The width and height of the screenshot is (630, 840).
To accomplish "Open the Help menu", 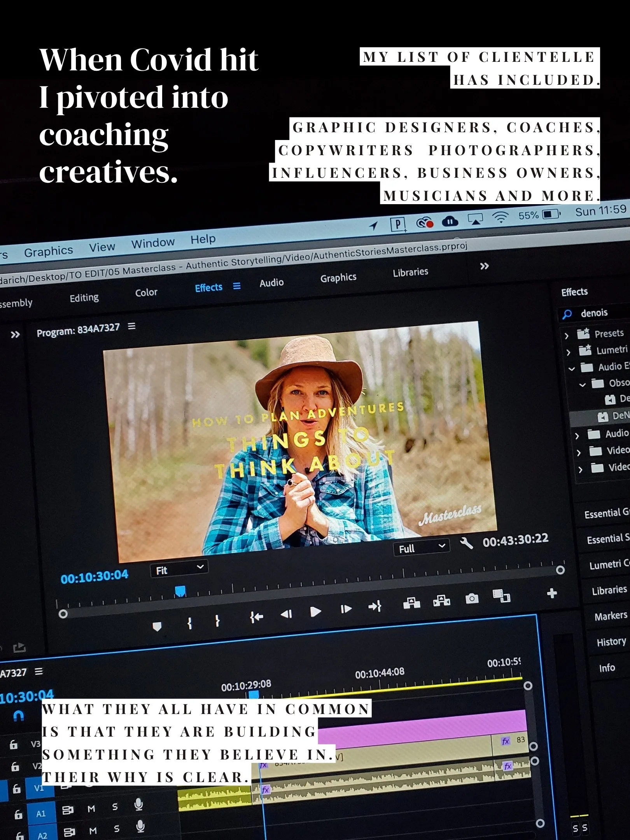I will click(x=203, y=239).
